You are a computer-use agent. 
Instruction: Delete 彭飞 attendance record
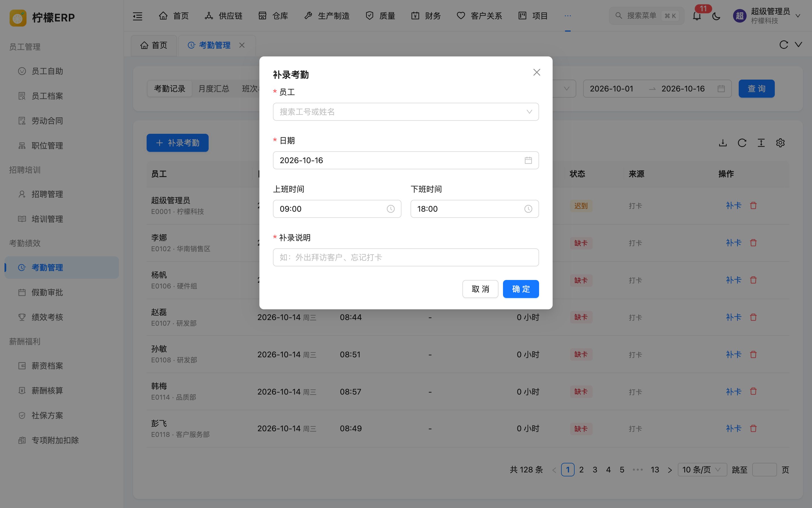click(753, 428)
